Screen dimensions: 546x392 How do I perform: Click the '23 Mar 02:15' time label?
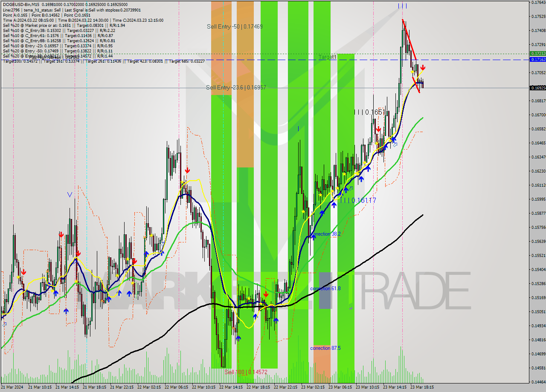313,388
